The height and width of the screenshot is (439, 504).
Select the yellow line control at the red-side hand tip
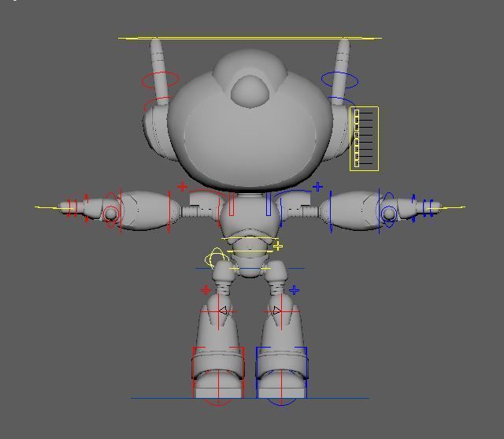54,208
